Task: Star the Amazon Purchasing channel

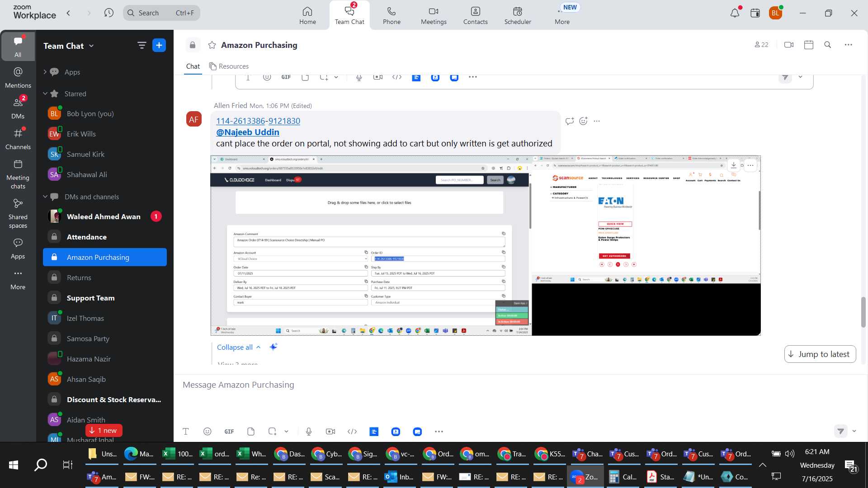Action: (212, 45)
